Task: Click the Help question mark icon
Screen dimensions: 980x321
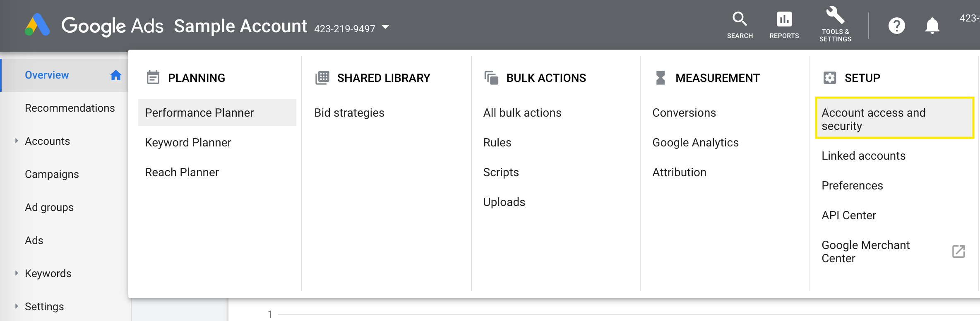Action: pos(896,26)
